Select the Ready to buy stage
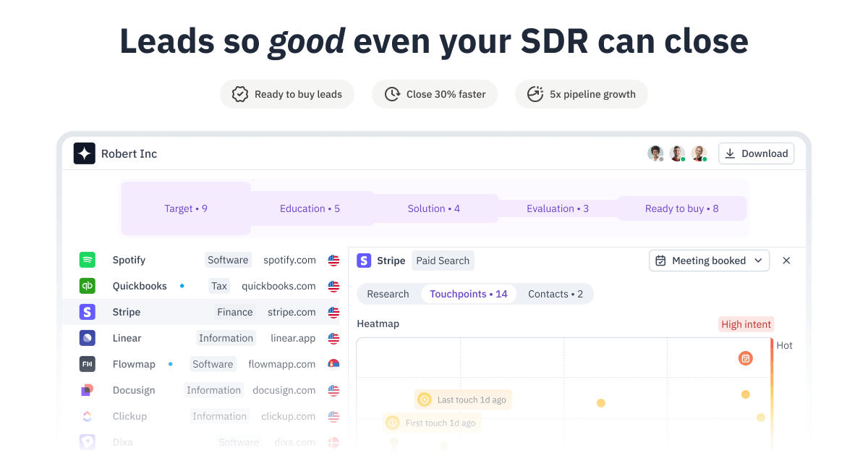868x456 pixels. coord(682,208)
